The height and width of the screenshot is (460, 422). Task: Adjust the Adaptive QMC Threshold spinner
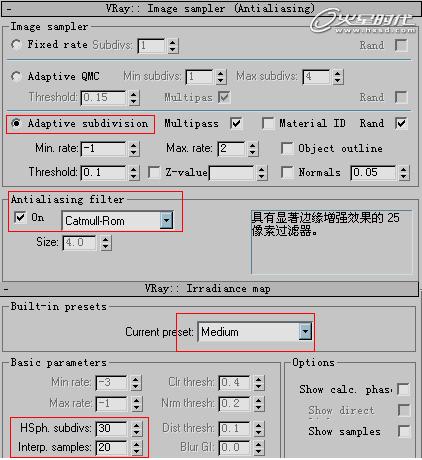pos(133,98)
